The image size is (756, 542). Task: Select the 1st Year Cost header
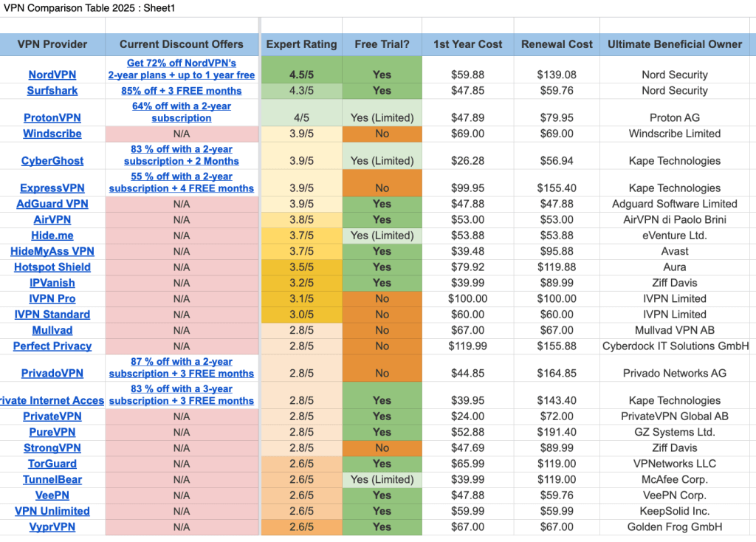(x=467, y=44)
